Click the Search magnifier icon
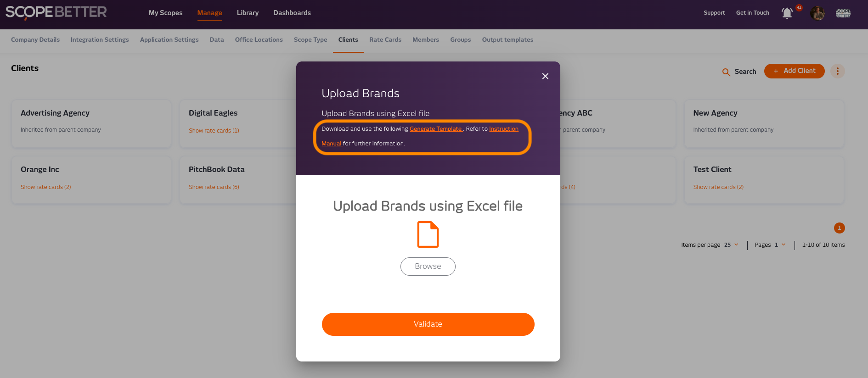 726,72
